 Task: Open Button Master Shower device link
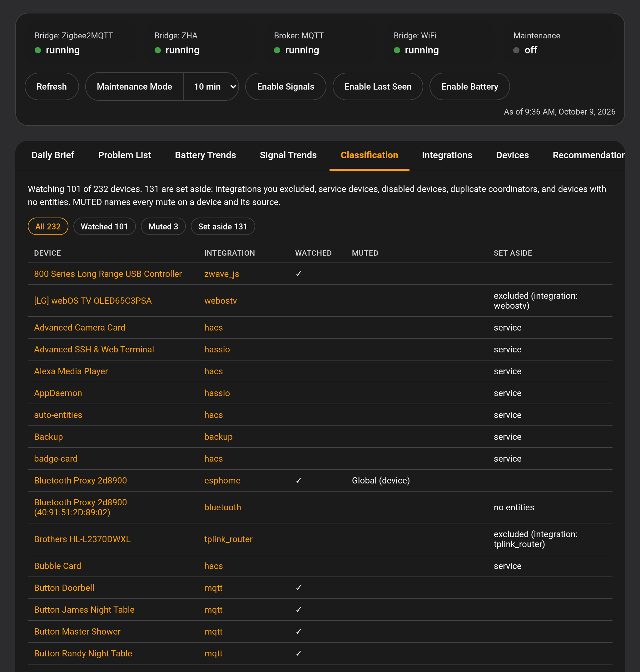(77, 631)
